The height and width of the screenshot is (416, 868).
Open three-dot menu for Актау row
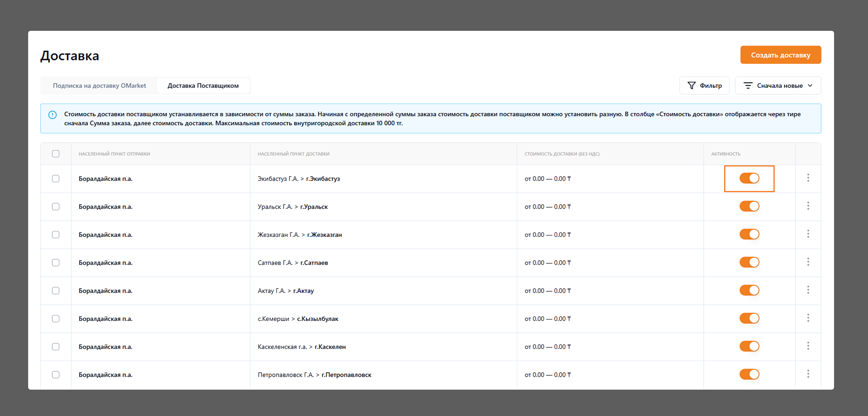[x=808, y=290]
